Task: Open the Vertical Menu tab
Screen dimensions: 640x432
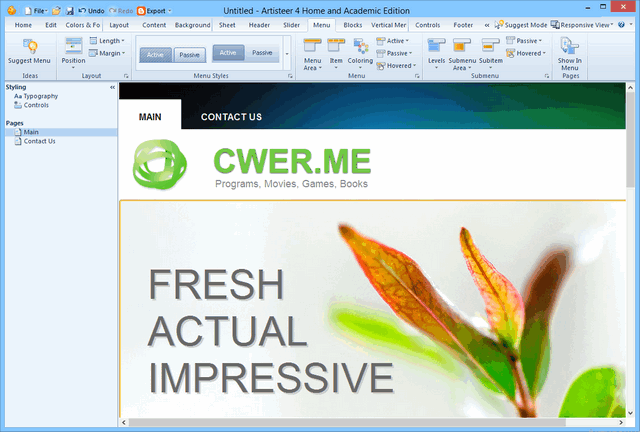Action: 388,25
